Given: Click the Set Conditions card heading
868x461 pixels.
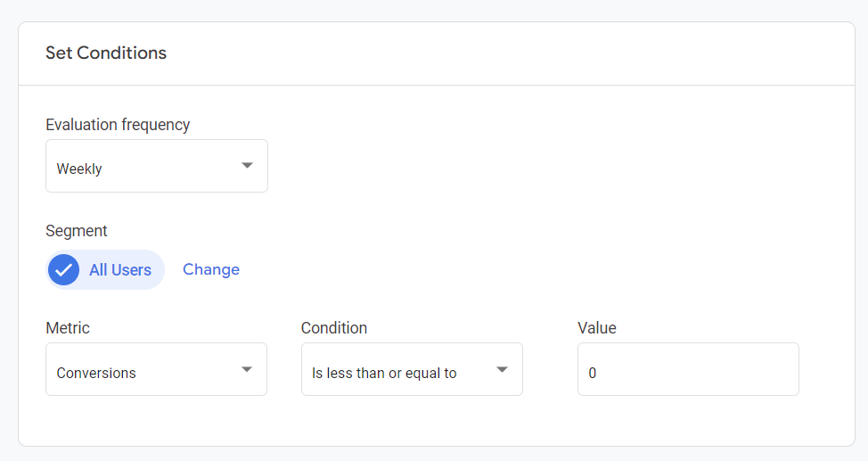Looking at the screenshot, I should [x=106, y=53].
